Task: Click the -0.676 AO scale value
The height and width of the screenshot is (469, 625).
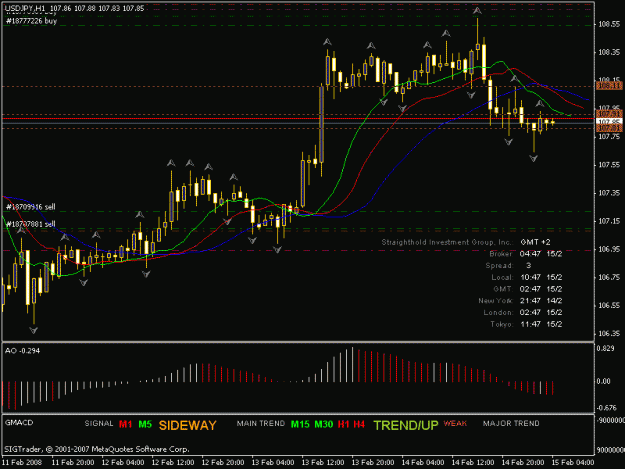Action: coord(605,408)
